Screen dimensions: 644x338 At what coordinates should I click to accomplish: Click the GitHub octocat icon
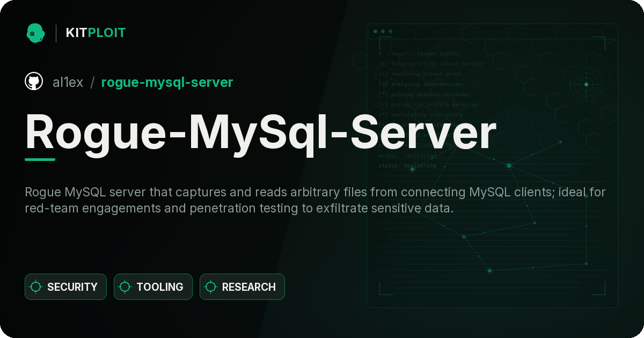click(34, 82)
